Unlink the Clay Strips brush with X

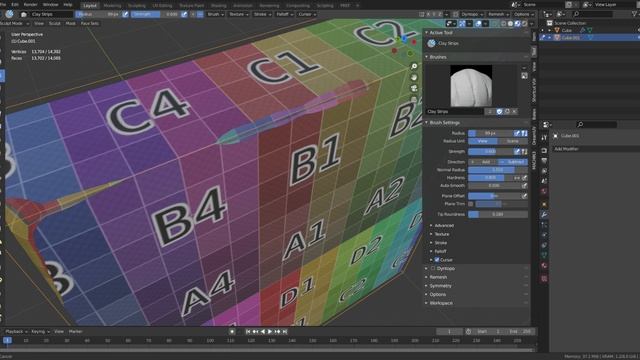click(514, 111)
